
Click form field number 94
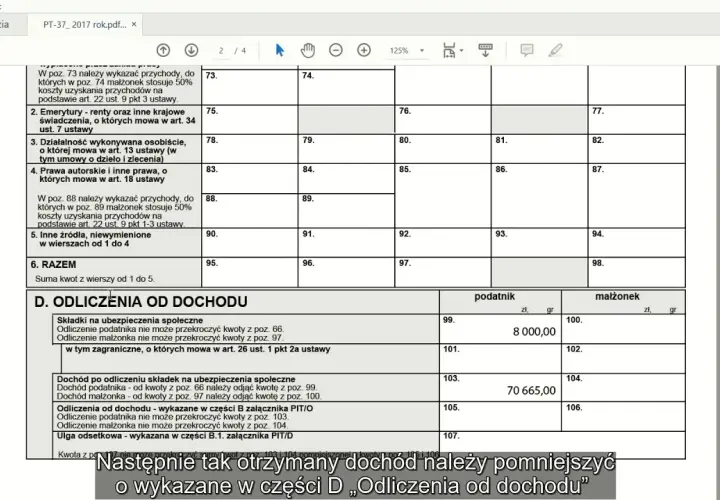click(x=636, y=242)
